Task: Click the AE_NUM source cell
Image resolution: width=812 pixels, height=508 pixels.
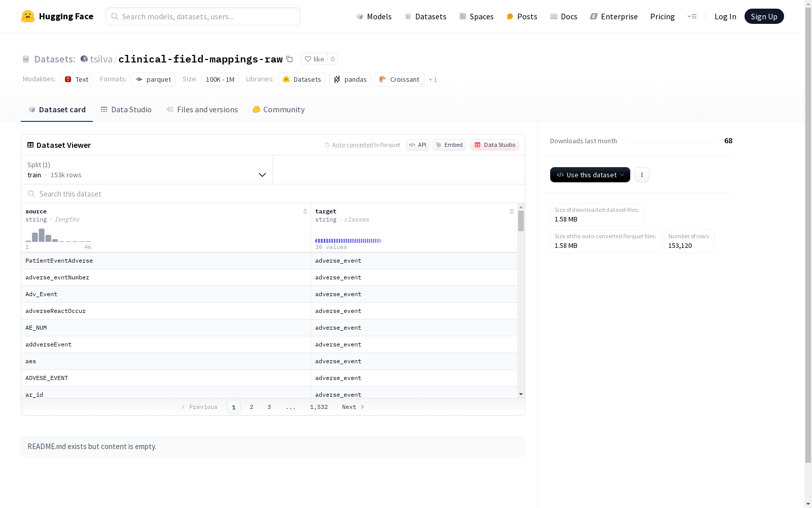Action: pyautogui.click(x=166, y=328)
